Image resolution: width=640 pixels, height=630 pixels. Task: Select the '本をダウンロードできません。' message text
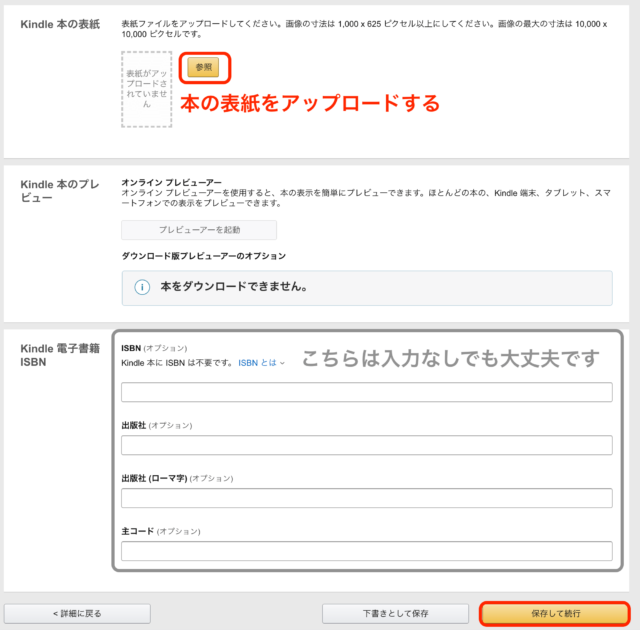[x=234, y=286]
